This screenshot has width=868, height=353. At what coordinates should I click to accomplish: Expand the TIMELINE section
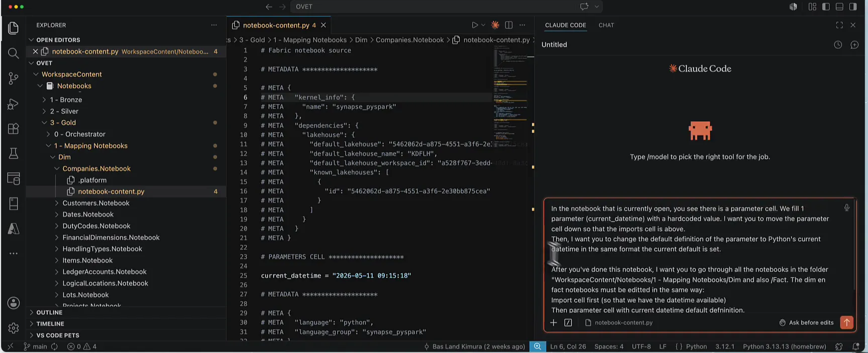pos(32,324)
